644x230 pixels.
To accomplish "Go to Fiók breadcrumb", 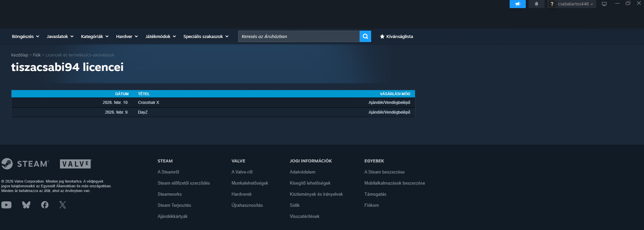I will tap(37, 55).
